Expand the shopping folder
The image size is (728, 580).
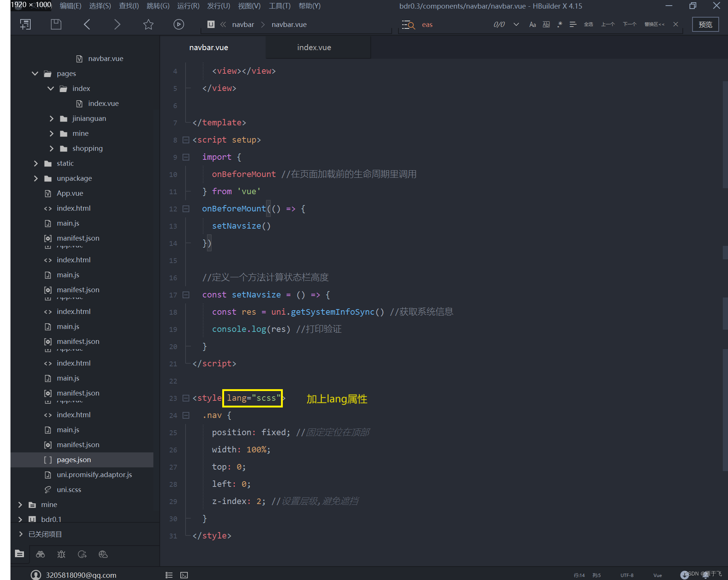tap(51, 148)
